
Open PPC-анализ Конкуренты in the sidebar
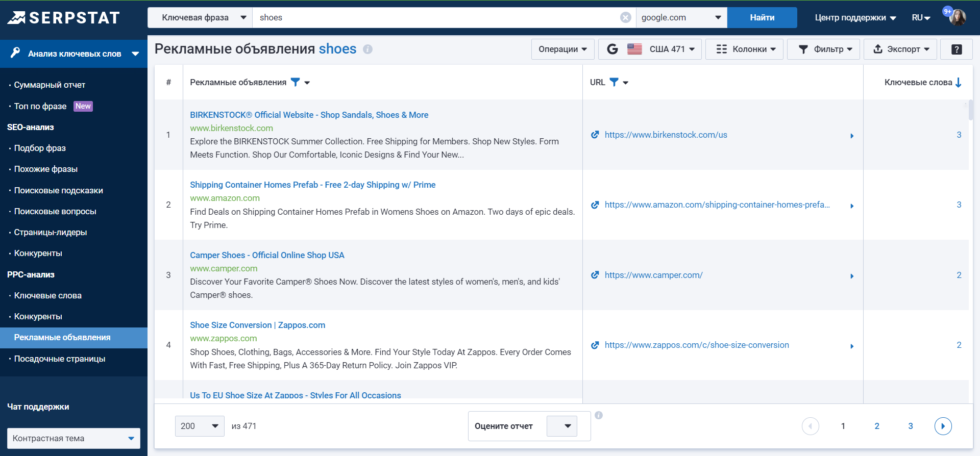coord(38,316)
